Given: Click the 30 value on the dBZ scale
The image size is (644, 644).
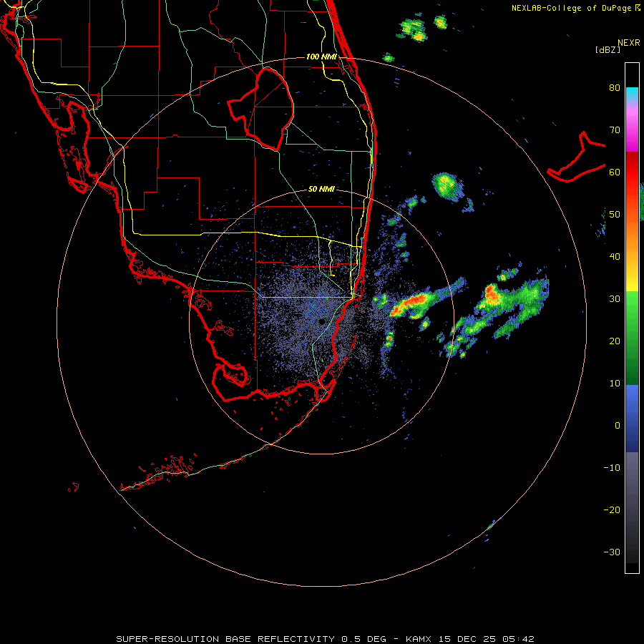Looking at the screenshot, I should [615, 299].
